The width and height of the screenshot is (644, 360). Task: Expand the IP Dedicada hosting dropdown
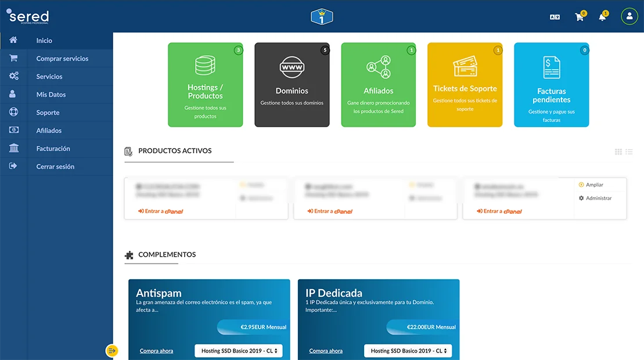(408, 351)
